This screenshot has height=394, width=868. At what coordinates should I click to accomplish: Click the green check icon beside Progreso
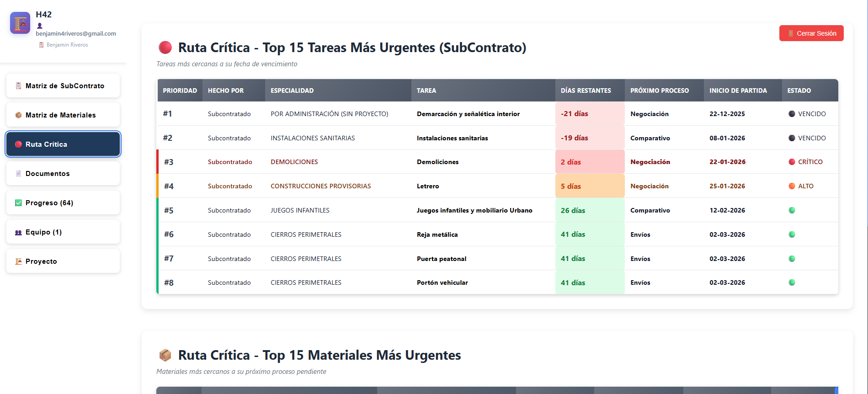18,203
